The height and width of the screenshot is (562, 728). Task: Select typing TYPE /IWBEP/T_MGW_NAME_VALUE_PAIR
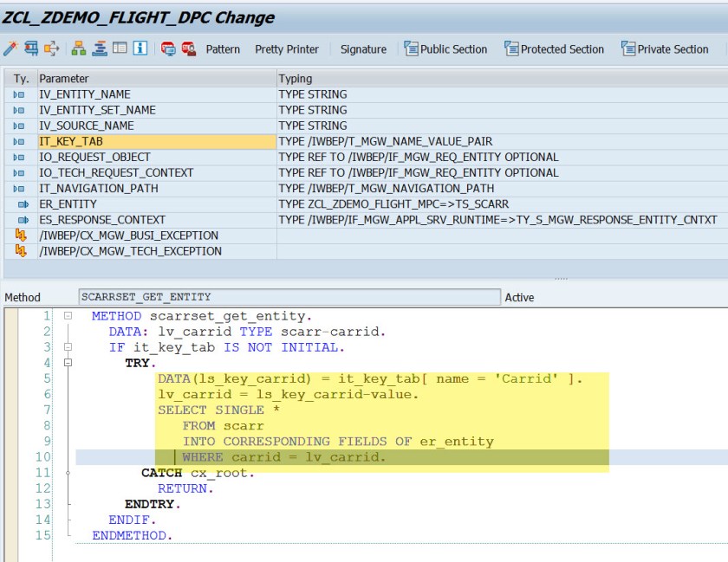tap(386, 141)
